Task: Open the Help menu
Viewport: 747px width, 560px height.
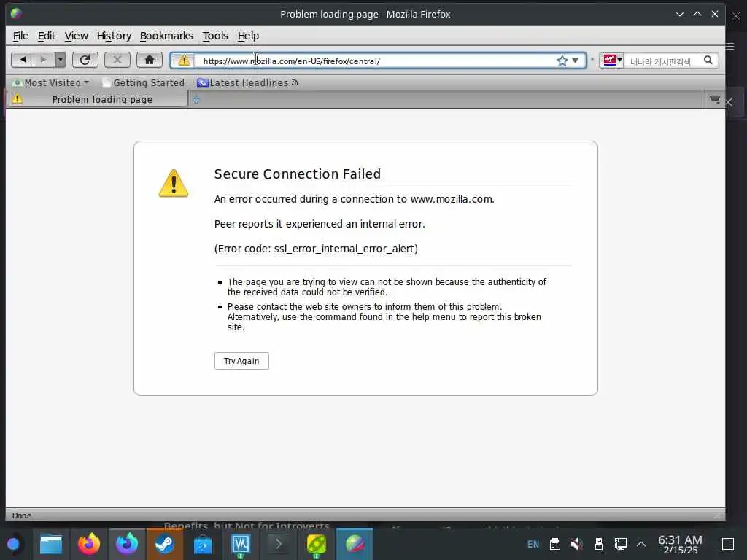Action: pyautogui.click(x=248, y=36)
